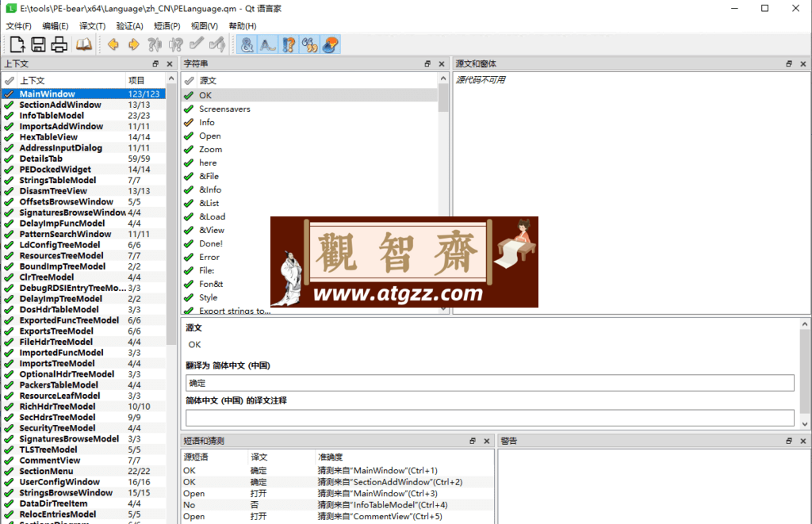
Task: Click the strings list vertical scrollbar thumb
Action: click(x=442, y=98)
